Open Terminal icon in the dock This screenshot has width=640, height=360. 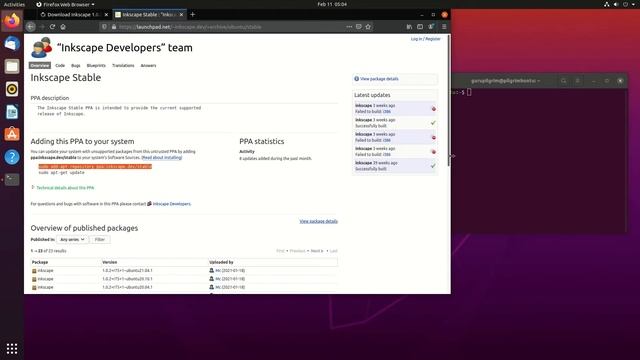coord(12,179)
